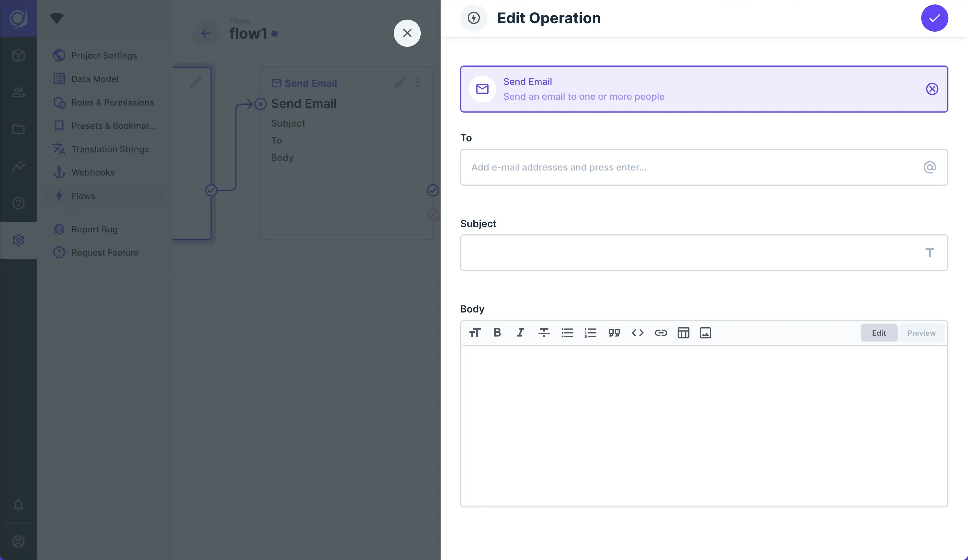Open Roles & Permissions settings
The width and height of the screenshot is (968, 560).
[x=112, y=102]
